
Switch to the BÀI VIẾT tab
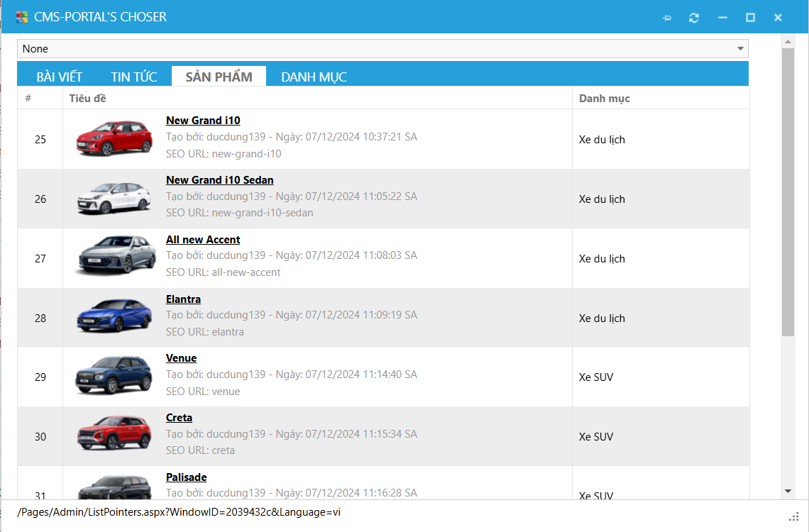coord(60,77)
